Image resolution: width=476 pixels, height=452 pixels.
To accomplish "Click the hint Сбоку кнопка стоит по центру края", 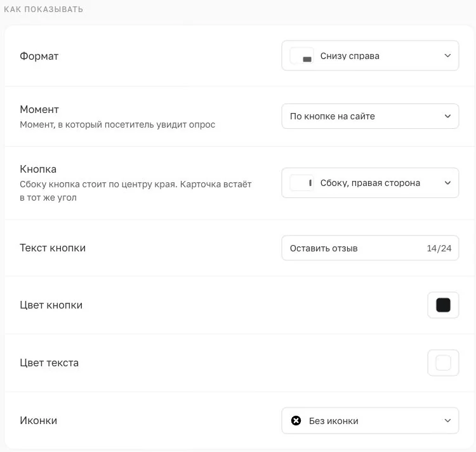I will 98,184.
